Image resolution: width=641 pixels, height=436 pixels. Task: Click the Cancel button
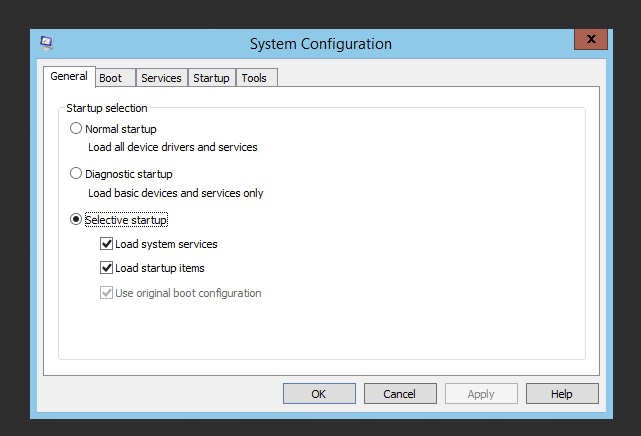click(399, 394)
